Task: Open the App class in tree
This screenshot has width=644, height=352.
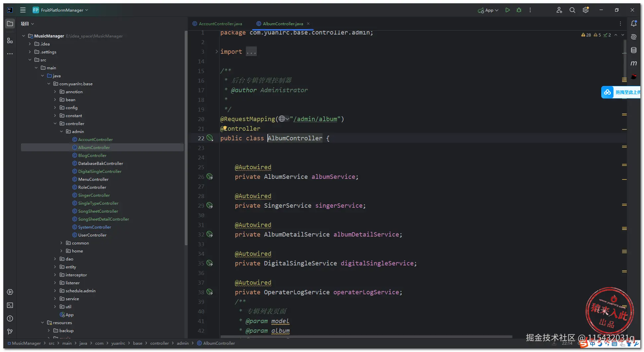Action: pos(69,315)
